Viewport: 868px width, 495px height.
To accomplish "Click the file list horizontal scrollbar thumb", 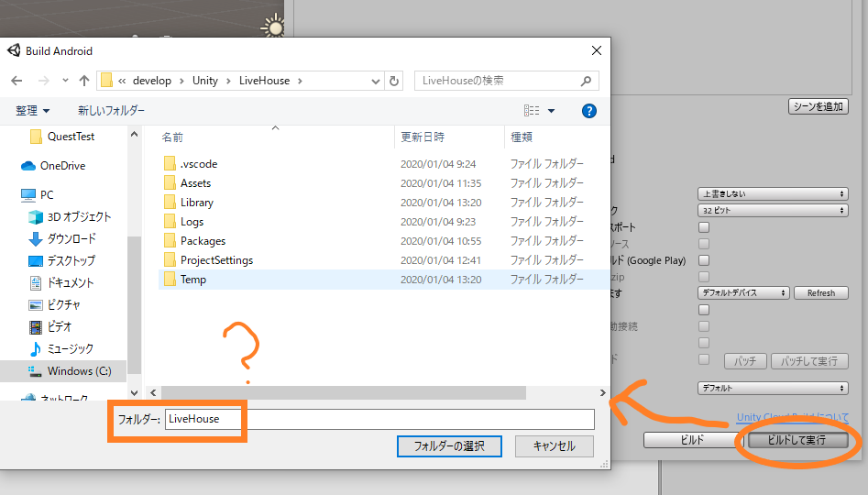I will pyautogui.click(x=343, y=392).
